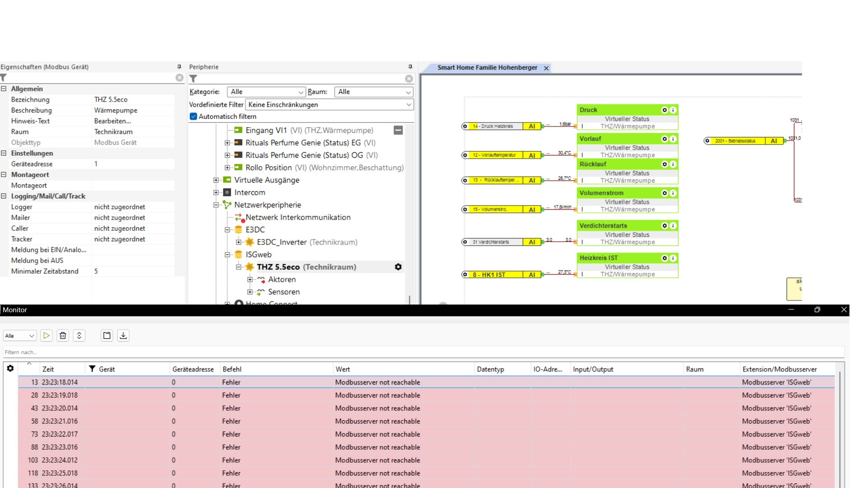
Task: Open monitor table column settings gear
Action: pyautogui.click(x=10, y=368)
